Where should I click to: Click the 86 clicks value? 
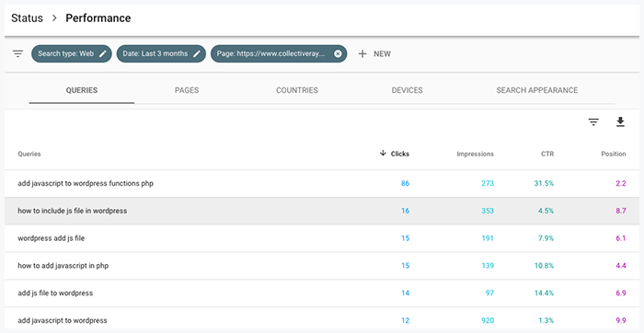405,184
